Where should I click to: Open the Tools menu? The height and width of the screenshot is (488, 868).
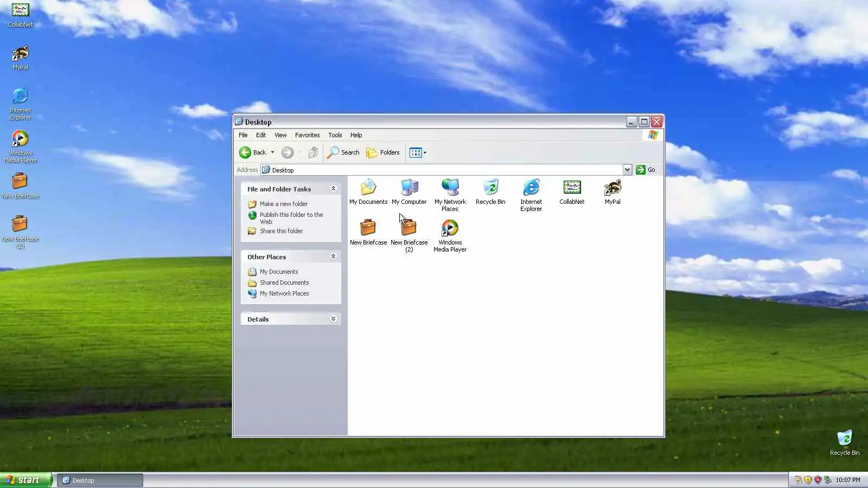coord(335,135)
